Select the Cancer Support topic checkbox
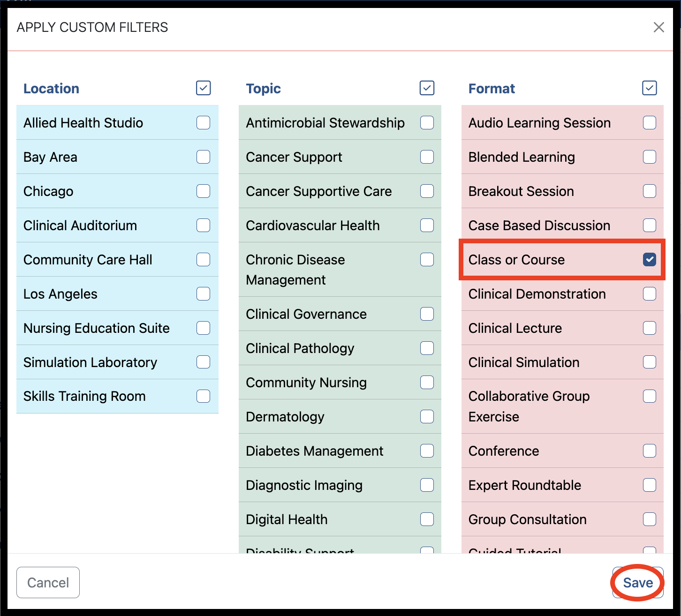The image size is (681, 616). [427, 157]
